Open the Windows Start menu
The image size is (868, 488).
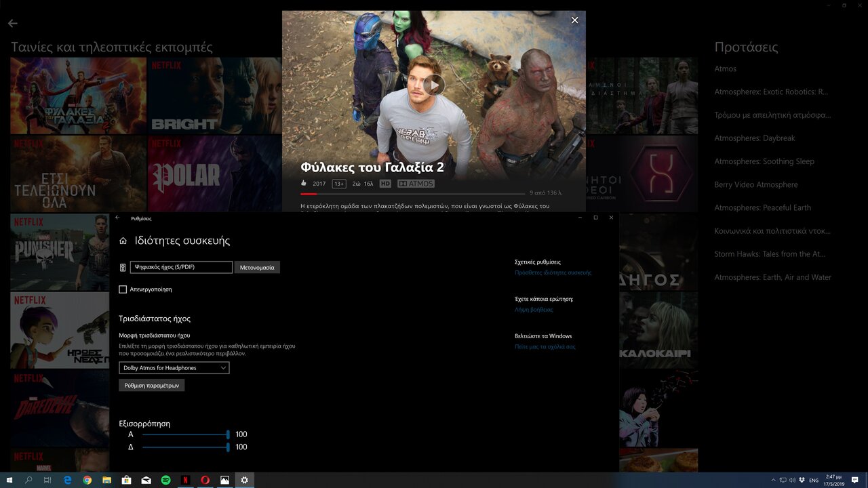click(x=9, y=480)
